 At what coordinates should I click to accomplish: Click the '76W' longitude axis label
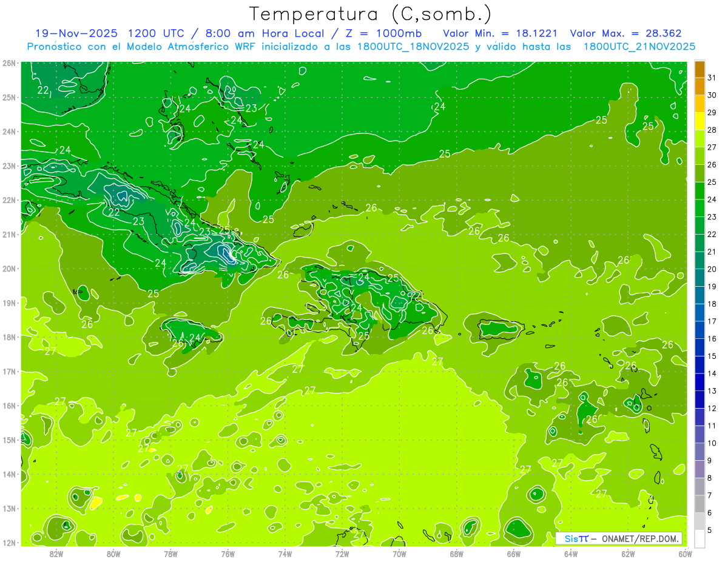tap(227, 554)
